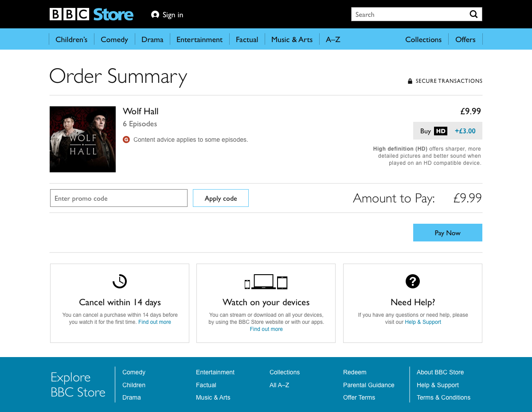Click the Redeem footer link
Image resolution: width=532 pixels, height=412 pixels.
click(355, 372)
